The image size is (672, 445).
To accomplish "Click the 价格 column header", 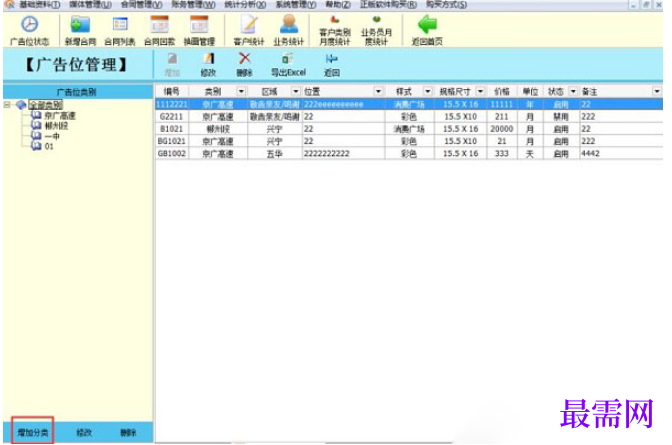I will (502, 91).
